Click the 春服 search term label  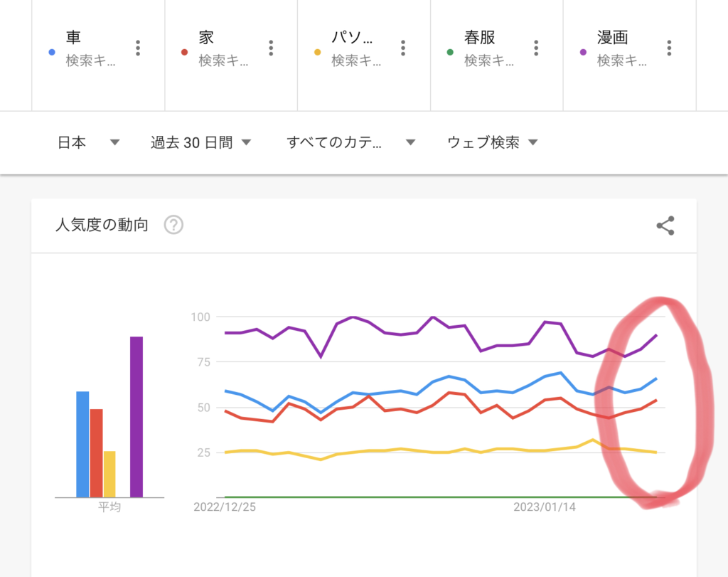[x=479, y=38]
